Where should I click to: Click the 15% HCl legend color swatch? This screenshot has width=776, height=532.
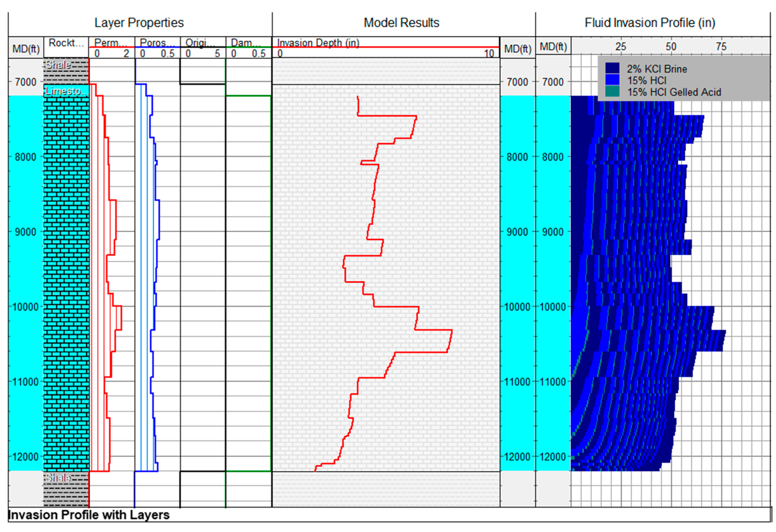coord(612,80)
